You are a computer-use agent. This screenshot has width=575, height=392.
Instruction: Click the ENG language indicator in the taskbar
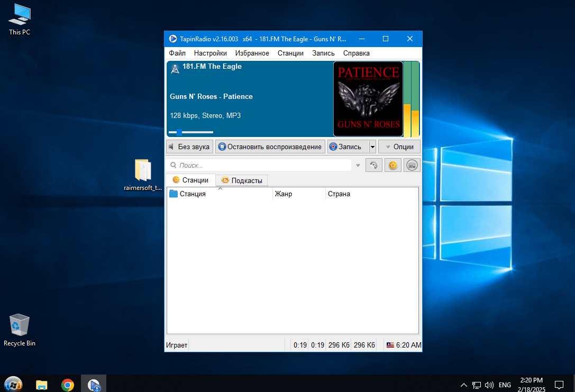[505, 385]
